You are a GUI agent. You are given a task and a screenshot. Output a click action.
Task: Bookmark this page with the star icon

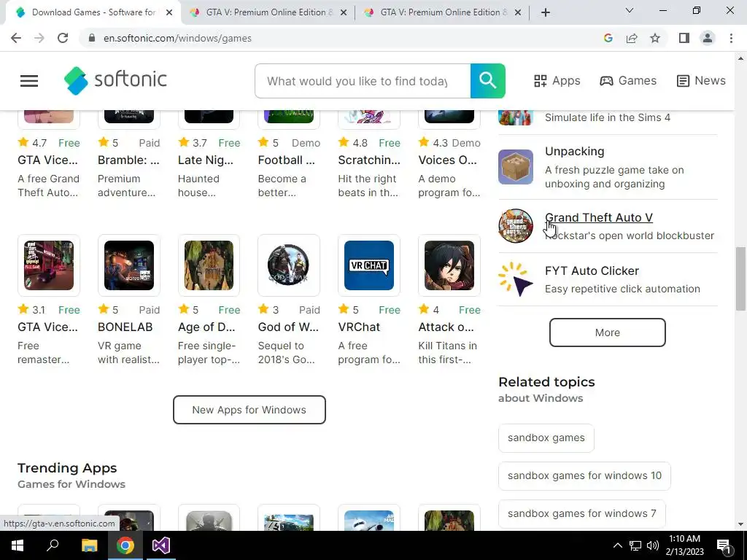[x=655, y=38]
